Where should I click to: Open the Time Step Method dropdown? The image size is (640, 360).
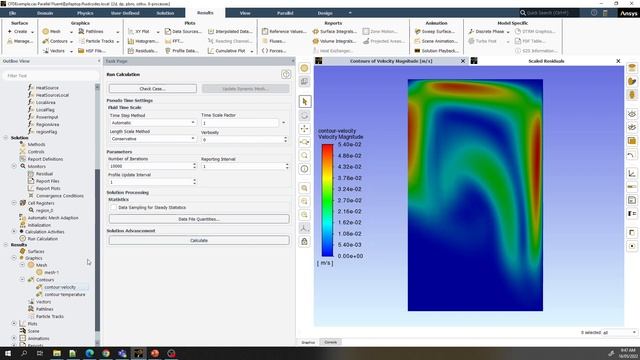[152, 123]
